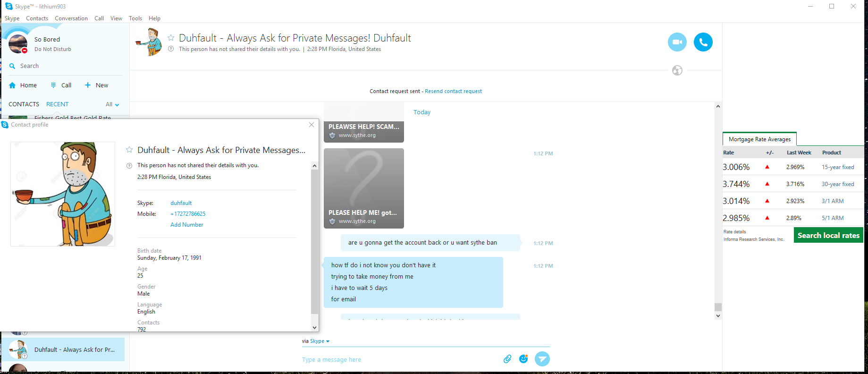Switch to the RECENT tab
Screen dimensions: 868x374
point(57,104)
